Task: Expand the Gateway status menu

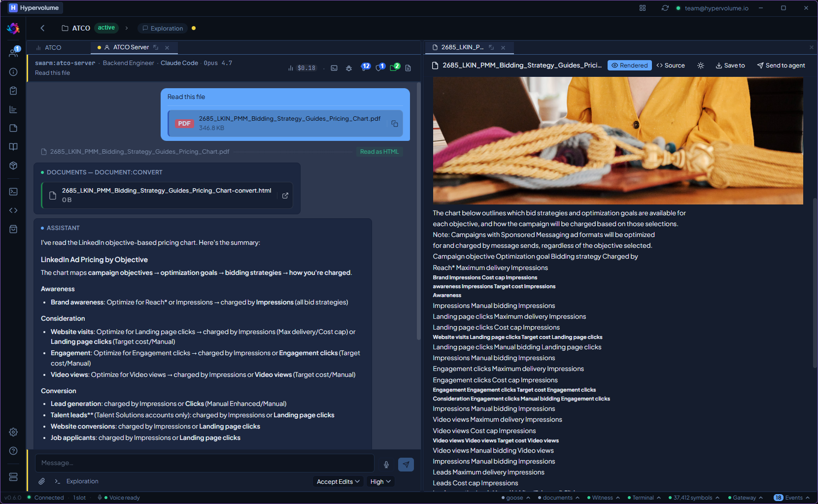Action: (x=745, y=498)
